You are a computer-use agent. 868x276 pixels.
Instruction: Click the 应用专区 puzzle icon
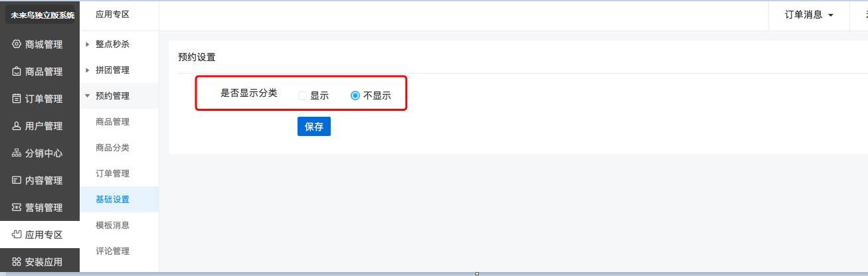(x=17, y=235)
